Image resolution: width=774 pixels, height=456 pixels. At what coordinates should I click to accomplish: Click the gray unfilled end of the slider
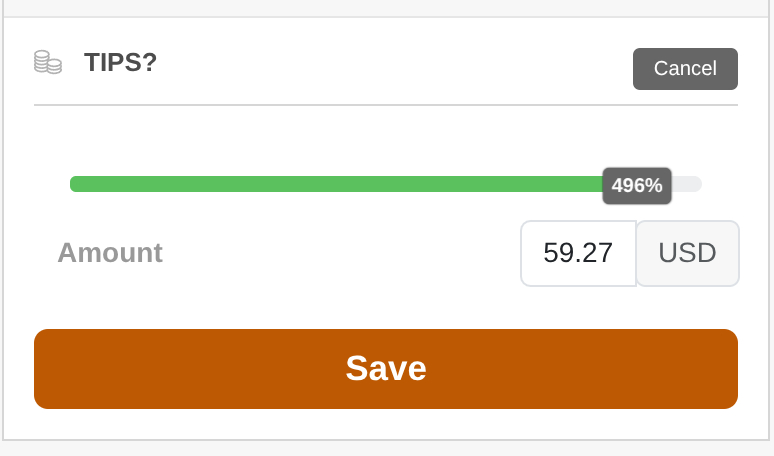(688, 184)
